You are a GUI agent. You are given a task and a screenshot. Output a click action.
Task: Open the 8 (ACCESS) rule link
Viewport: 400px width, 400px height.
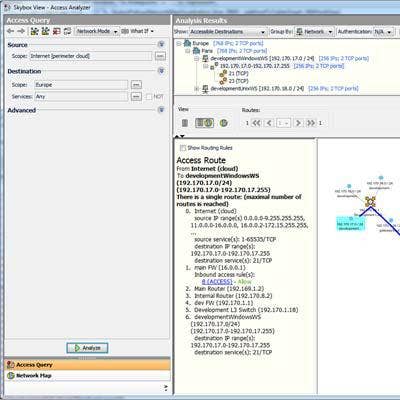(x=217, y=282)
